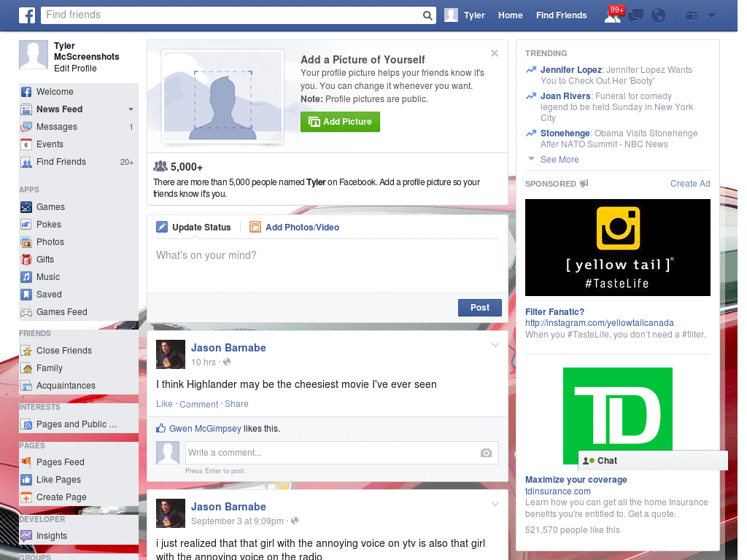
Task: Click the Filter Fanatic? ad title
Action: point(554,312)
